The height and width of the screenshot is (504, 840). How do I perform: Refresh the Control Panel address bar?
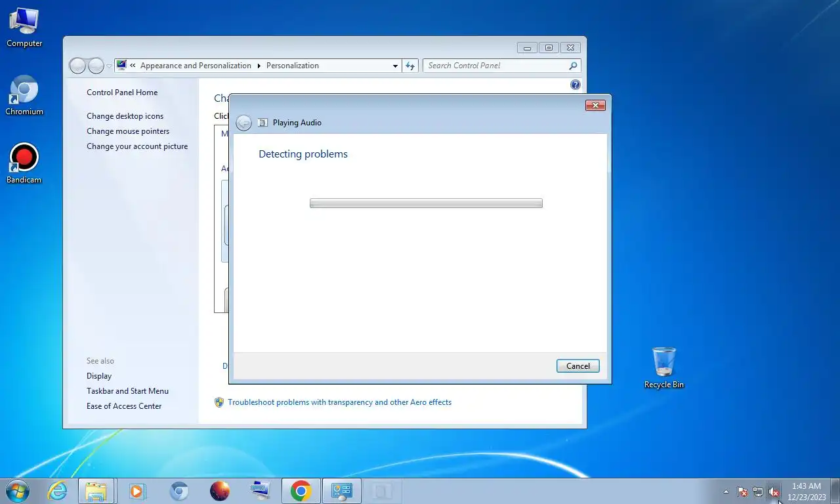click(410, 66)
